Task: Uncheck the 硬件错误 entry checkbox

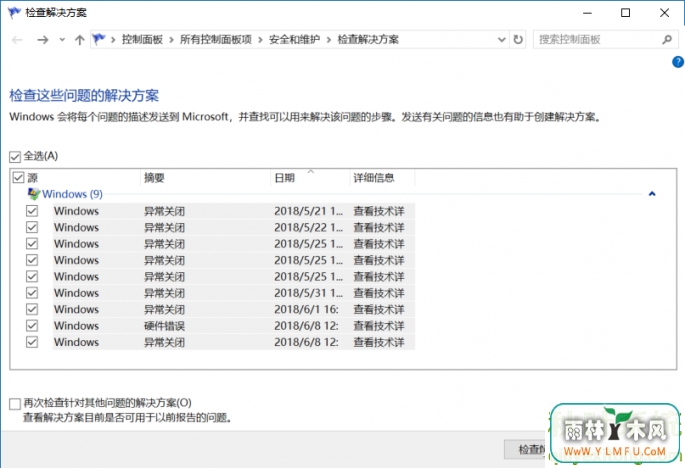Action: [x=32, y=326]
